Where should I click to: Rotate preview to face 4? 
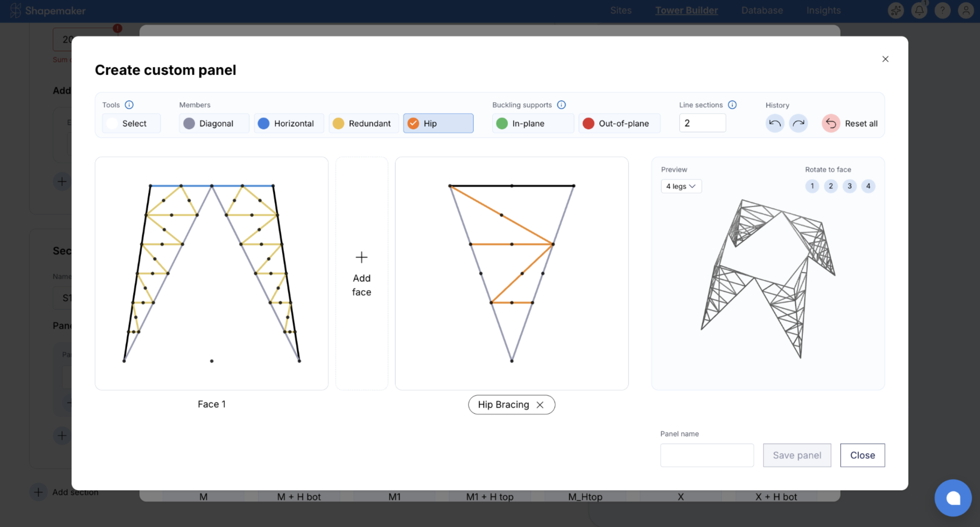pyautogui.click(x=868, y=186)
